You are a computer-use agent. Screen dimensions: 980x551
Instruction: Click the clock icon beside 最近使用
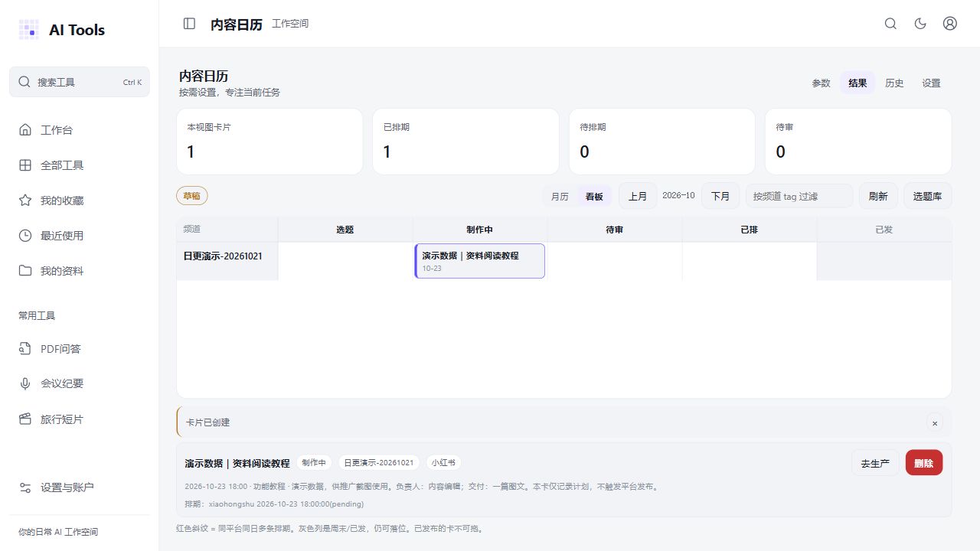[25, 236]
